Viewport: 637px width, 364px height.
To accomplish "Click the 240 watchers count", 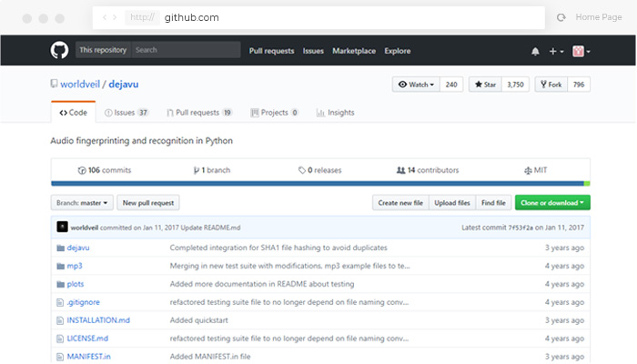I will point(451,85).
